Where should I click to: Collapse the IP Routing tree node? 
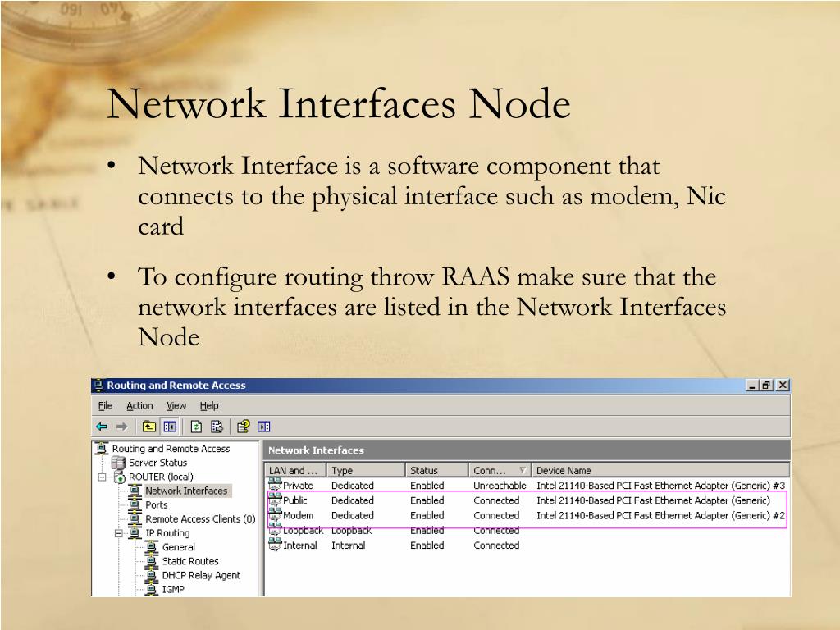click(119, 533)
